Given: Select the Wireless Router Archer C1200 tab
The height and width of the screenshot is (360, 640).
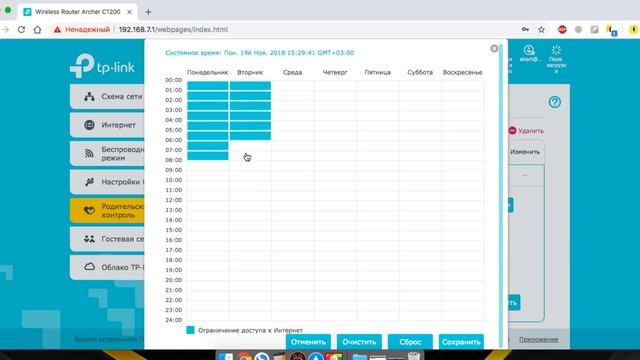Looking at the screenshot, I should 78,12.
